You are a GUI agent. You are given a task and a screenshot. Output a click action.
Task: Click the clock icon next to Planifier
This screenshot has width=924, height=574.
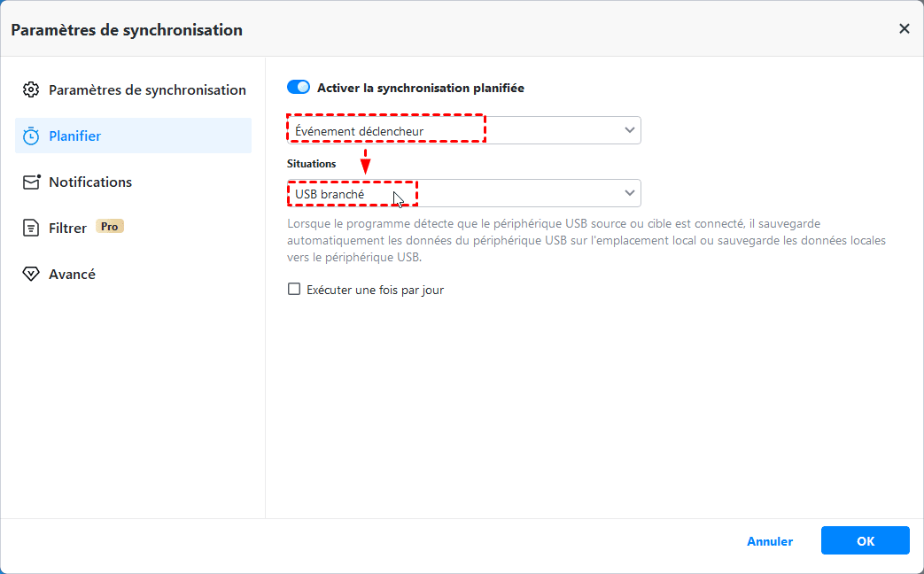(x=31, y=136)
